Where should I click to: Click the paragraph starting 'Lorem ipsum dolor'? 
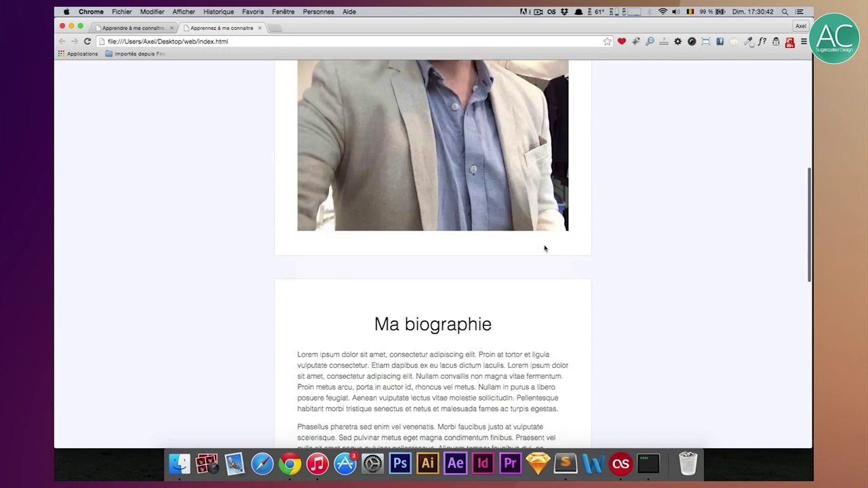coord(433,382)
